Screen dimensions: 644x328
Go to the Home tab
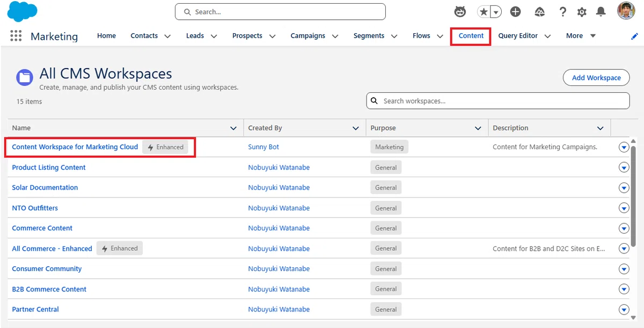(106, 36)
